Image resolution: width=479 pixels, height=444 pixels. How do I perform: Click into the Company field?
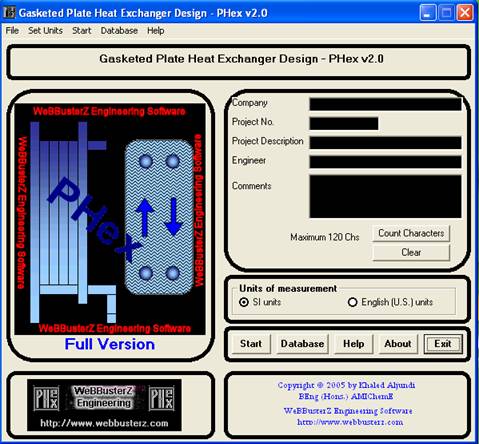pyautogui.click(x=385, y=104)
